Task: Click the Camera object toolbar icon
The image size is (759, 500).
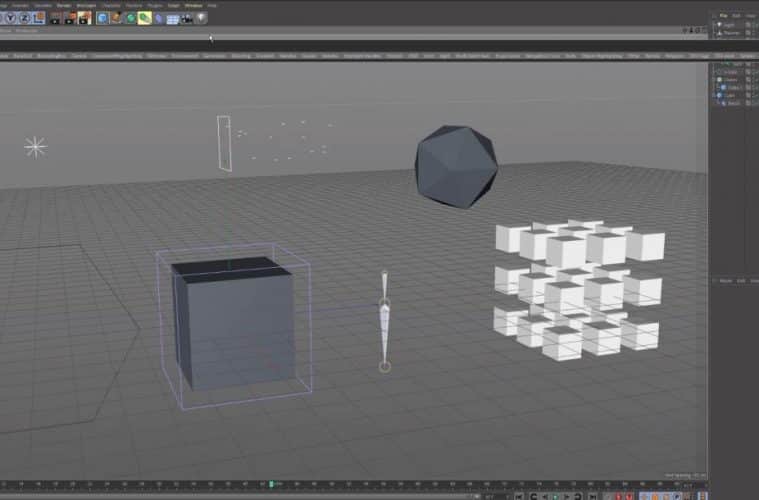Action: coord(187,18)
